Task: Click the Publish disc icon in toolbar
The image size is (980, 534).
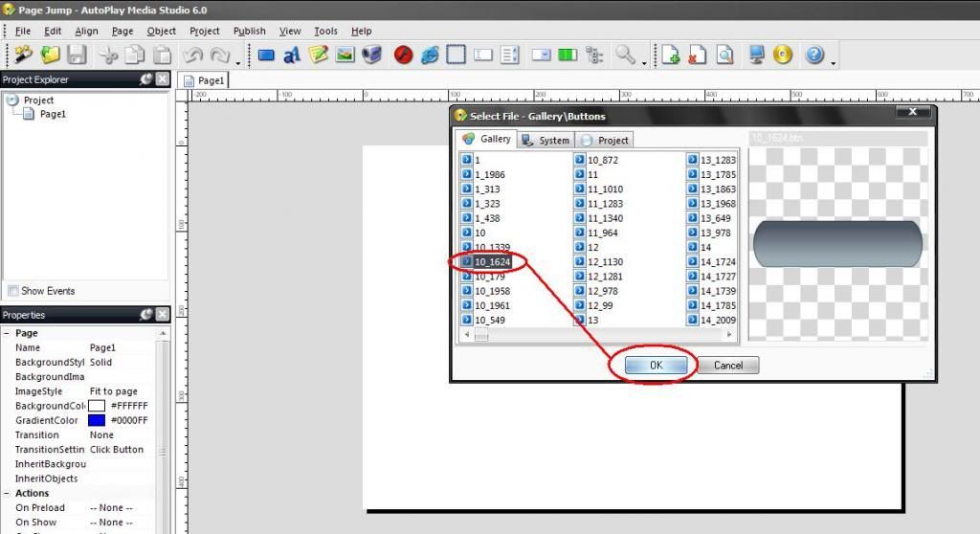Action: point(783,56)
